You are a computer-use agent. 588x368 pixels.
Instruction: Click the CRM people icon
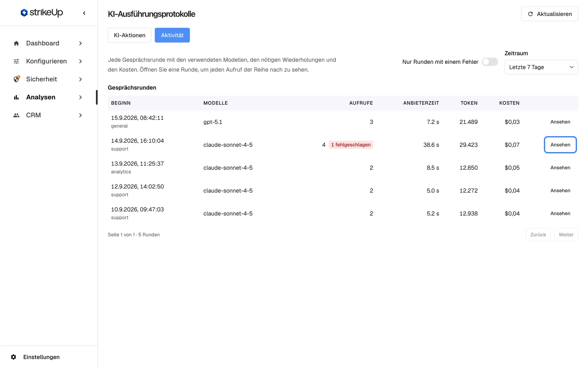click(x=16, y=115)
